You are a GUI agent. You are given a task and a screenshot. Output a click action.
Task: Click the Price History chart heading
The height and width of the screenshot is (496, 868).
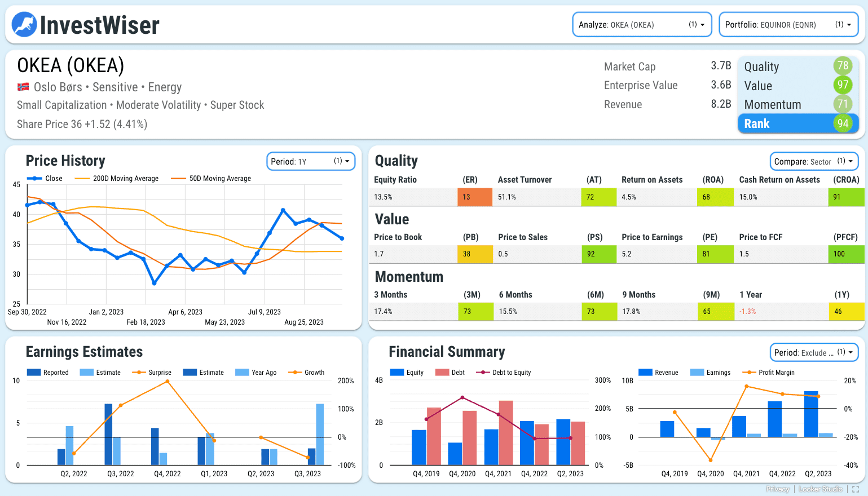(65, 161)
